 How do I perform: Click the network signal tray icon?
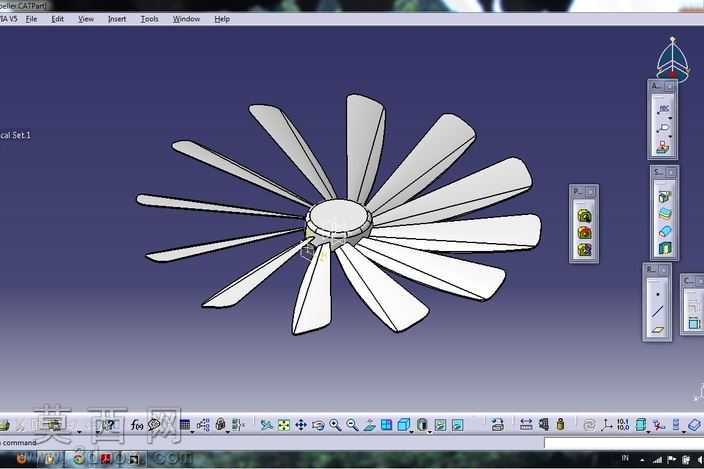[x=657, y=459]
